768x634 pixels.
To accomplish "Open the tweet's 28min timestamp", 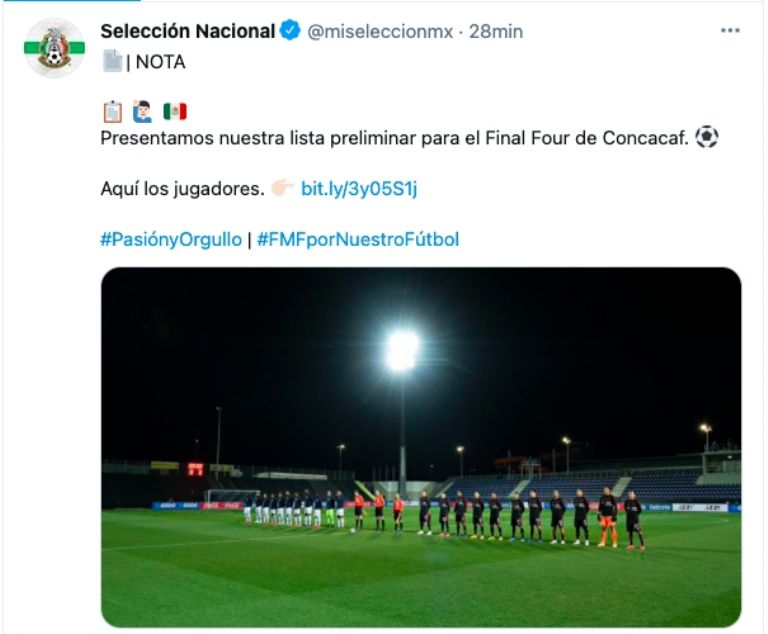I will pyautogui.click(x=496, y=31).
